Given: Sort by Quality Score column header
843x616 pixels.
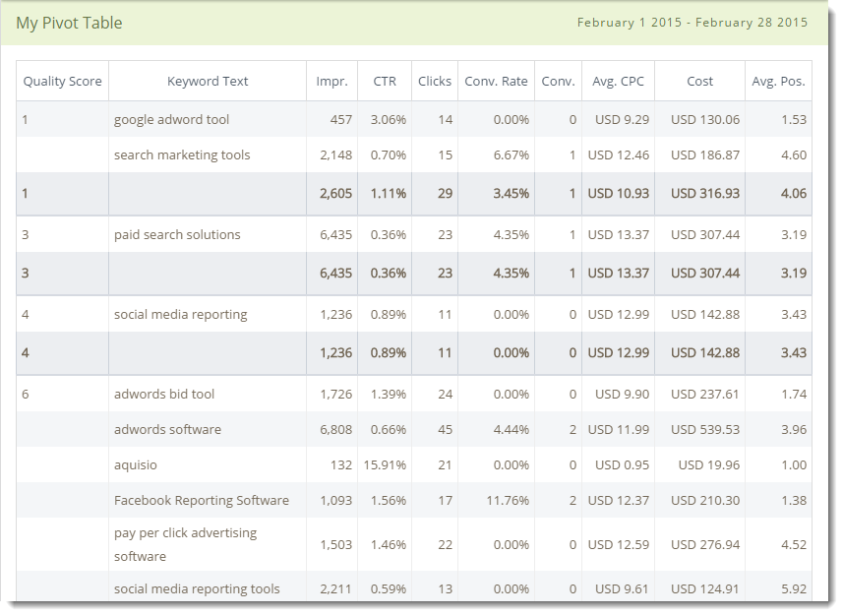Looking at the screenshot, I should 62,82.
